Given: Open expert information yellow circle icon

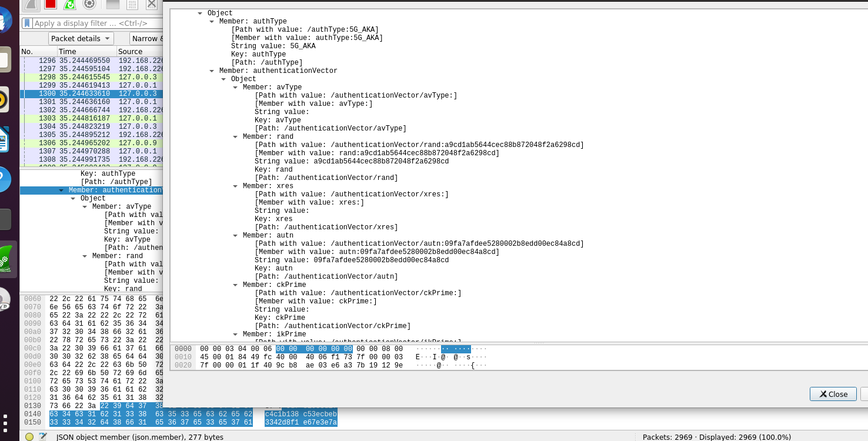Looking at the screenshot, I should coord(29,437).
